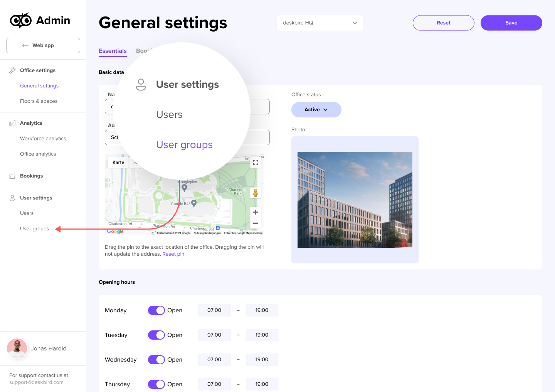Click the Street View pegman icon

pyautogui.click(x=255, y=193)
